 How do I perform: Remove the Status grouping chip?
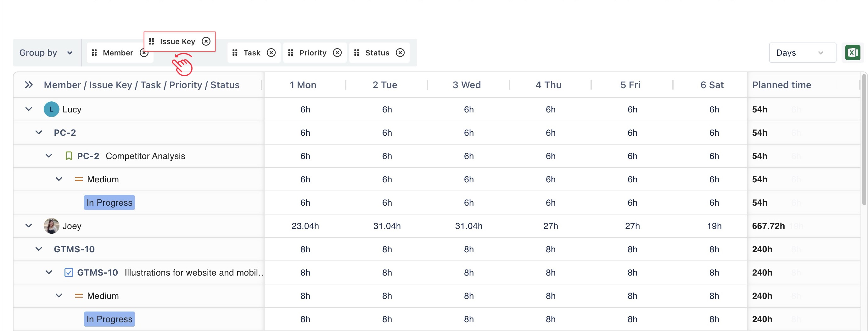pyautogui.click(x=400, y=53)
